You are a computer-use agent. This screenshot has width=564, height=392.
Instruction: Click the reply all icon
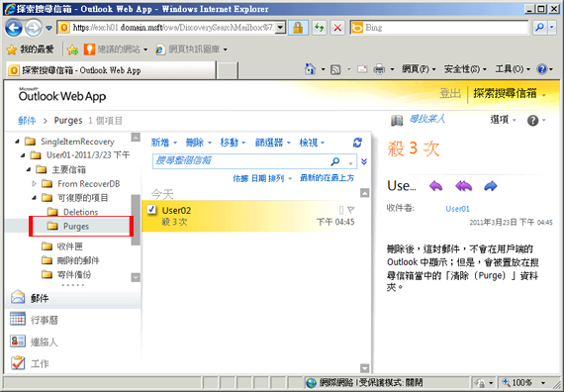tap(463, 186)
